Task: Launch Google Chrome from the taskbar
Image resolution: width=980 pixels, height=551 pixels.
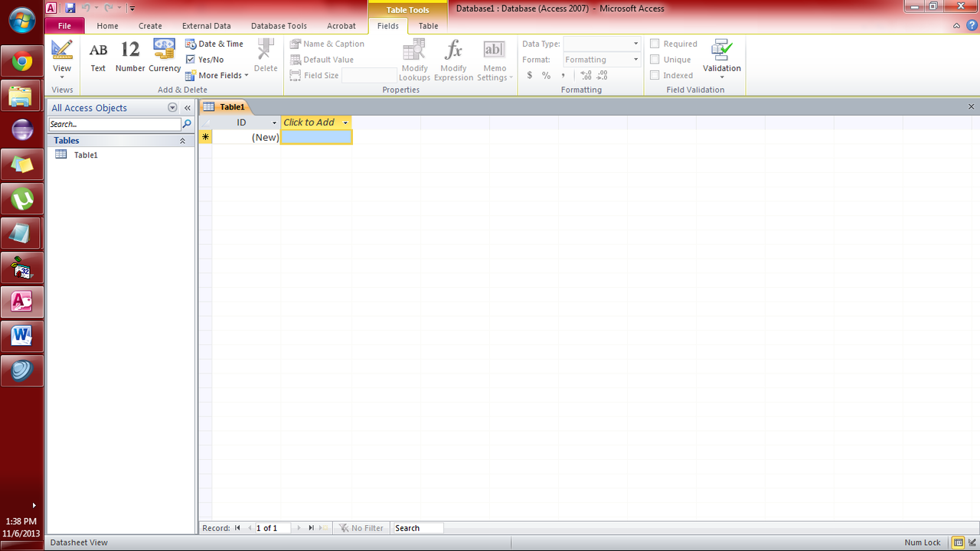Action: pos(21,62)
